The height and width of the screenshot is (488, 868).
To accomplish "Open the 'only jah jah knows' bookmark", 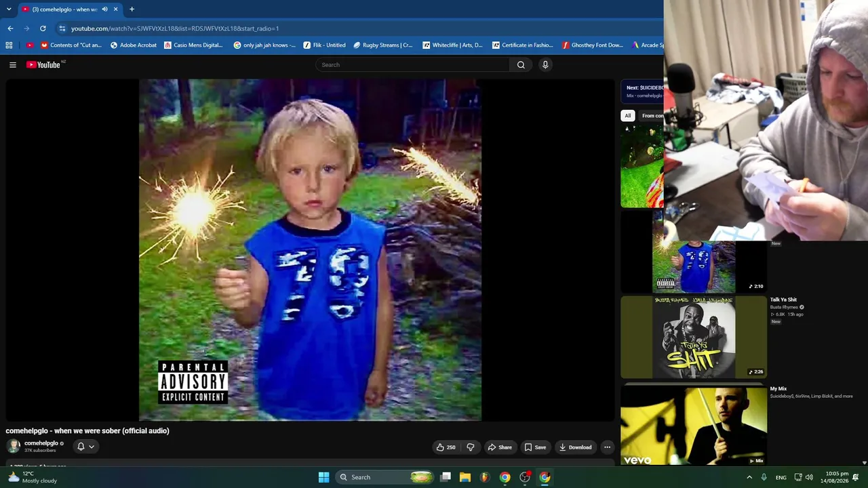I will tap(264, 45).
